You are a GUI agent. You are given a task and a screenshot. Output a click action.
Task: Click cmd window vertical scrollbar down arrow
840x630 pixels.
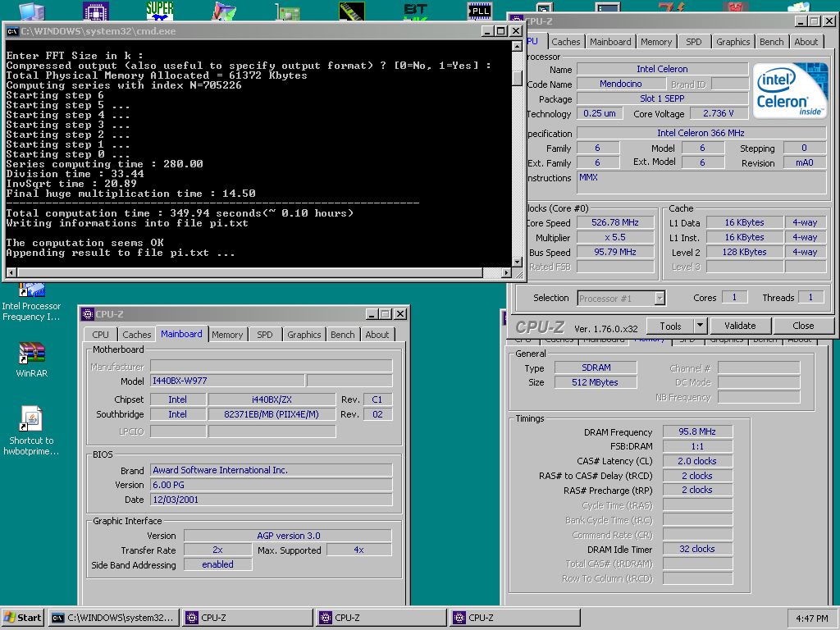[517, 262]
